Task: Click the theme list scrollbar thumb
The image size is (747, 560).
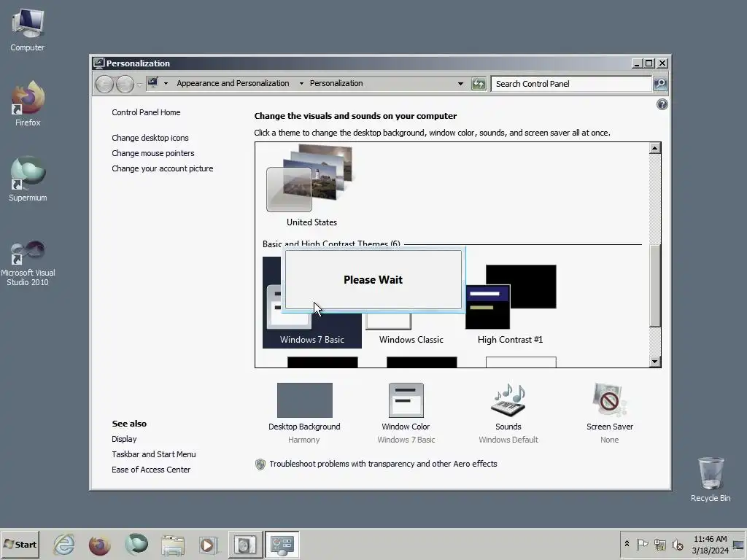Action: point(654,286)
